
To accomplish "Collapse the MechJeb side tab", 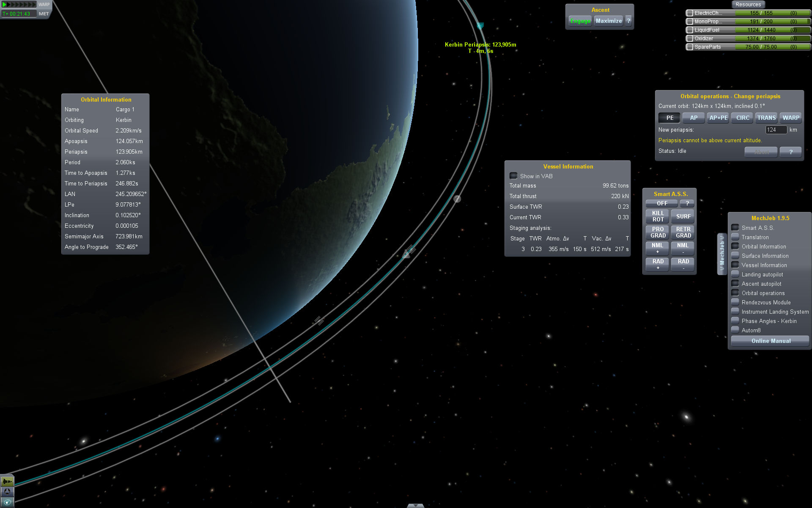I will click(722, 254).
